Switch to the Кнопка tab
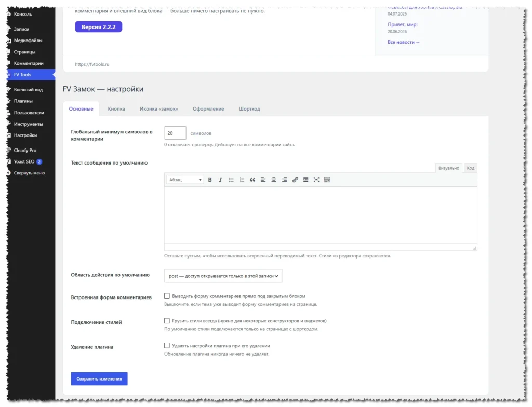Screen dimensions: 532x407 (x=116, y=109)
